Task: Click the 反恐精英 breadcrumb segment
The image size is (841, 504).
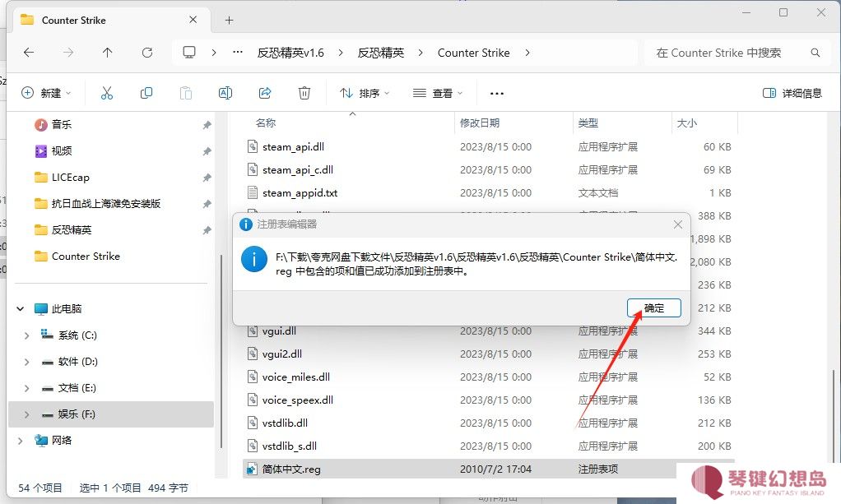Action: 381,53
